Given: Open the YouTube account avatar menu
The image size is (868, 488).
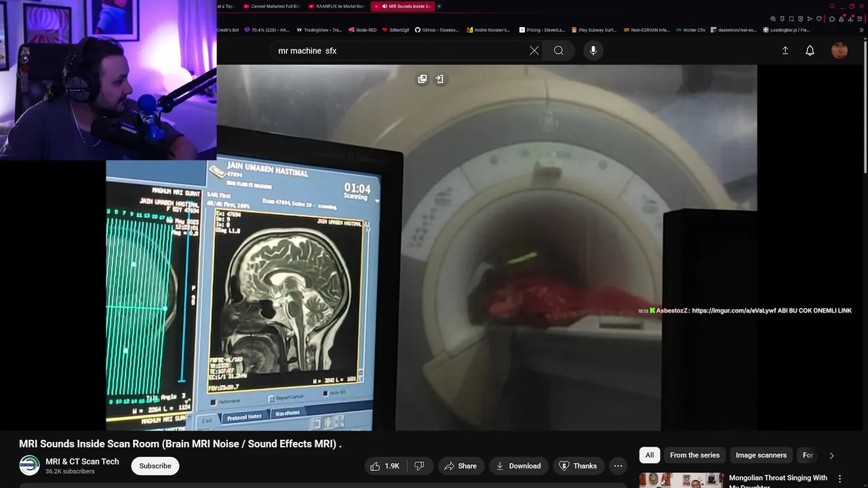Looking at the screenshot, I should click(x=840, y=50).
